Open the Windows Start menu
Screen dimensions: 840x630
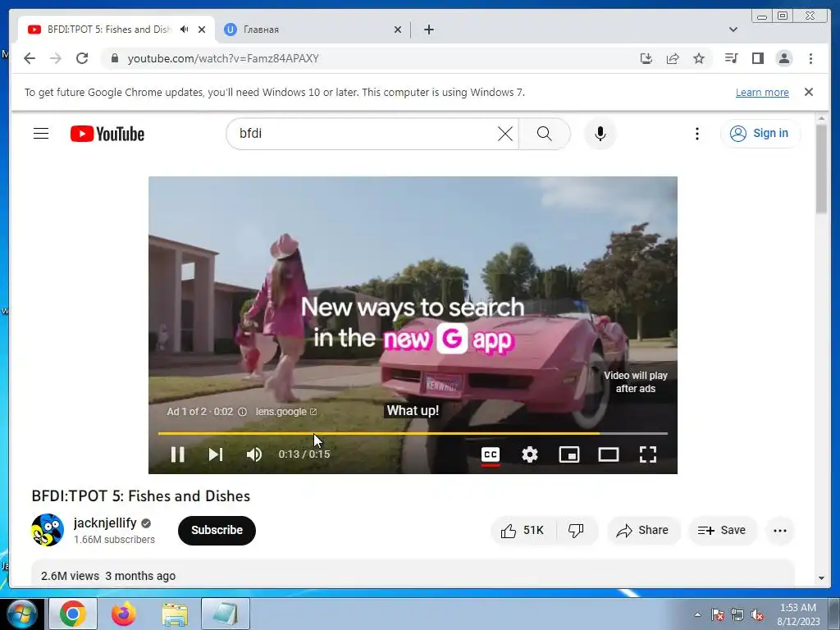tap(21, 614)
